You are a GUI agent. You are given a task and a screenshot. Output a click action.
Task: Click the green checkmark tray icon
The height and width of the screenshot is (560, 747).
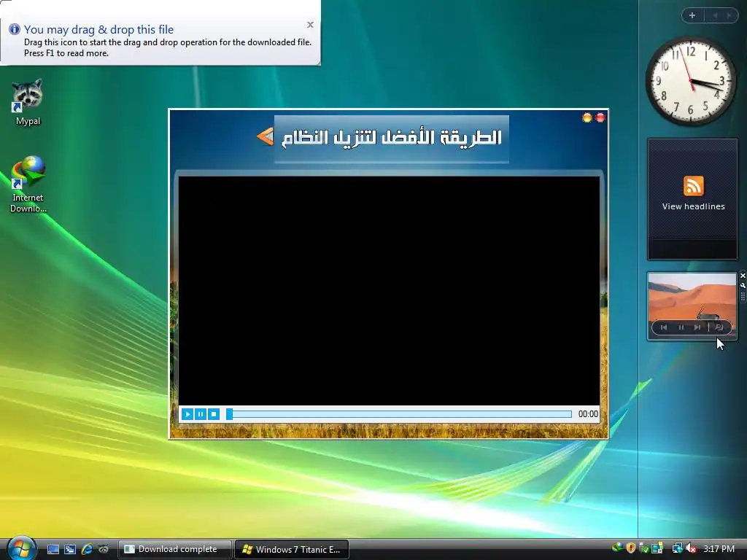(643, 548)
